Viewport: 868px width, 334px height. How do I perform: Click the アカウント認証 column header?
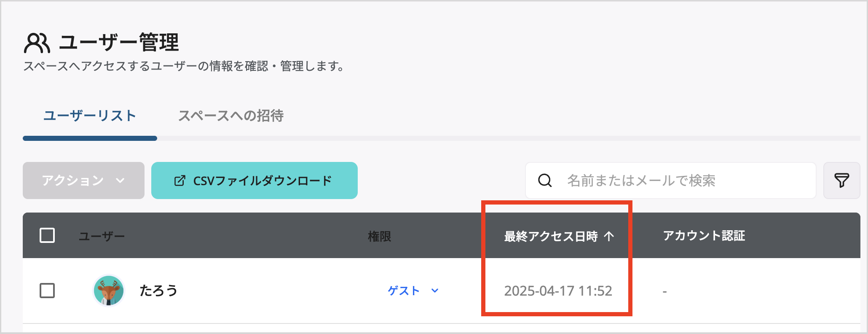coord(704,236)
